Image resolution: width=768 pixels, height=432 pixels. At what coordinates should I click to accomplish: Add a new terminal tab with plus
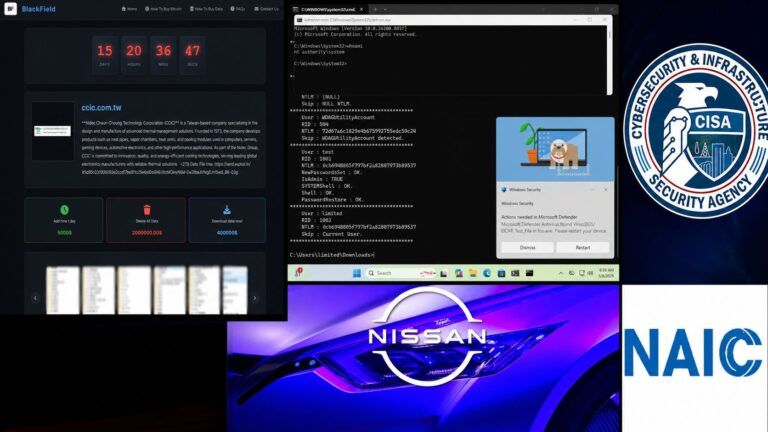(x=375, y=9)
